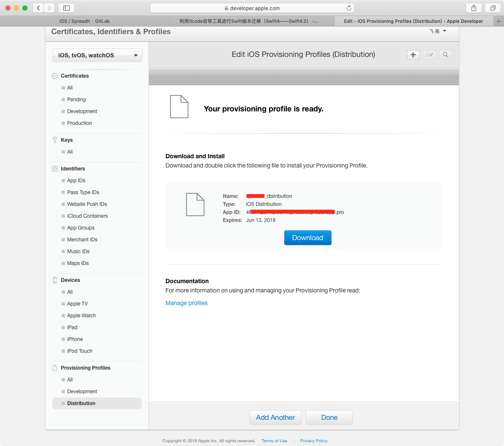This screenshot has width=504, height=446.
Task: Open a new tab with the plus button
Action: click(x=499, y=21)
